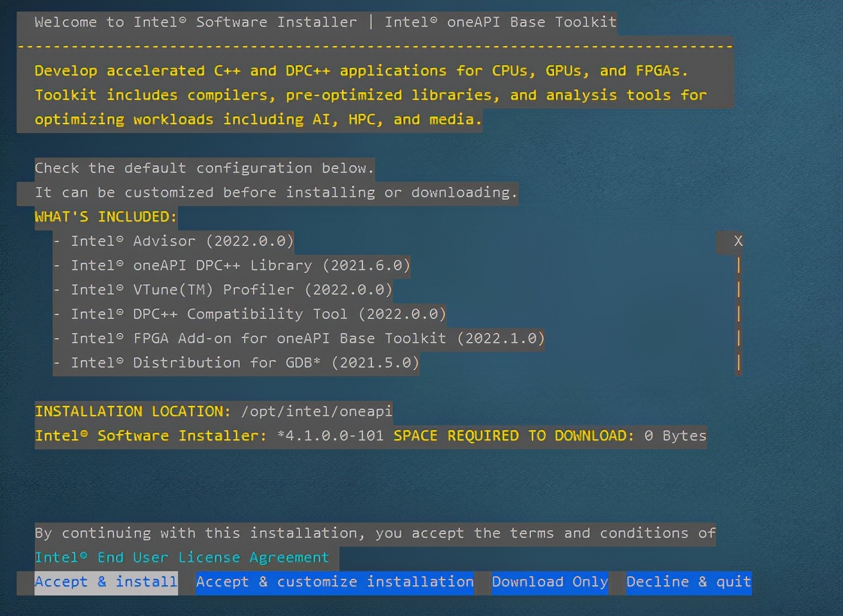Click the /opt/intel/oneapi installation path
The image size is (843, 616).
pyautogui.click(x=316, y=411)
